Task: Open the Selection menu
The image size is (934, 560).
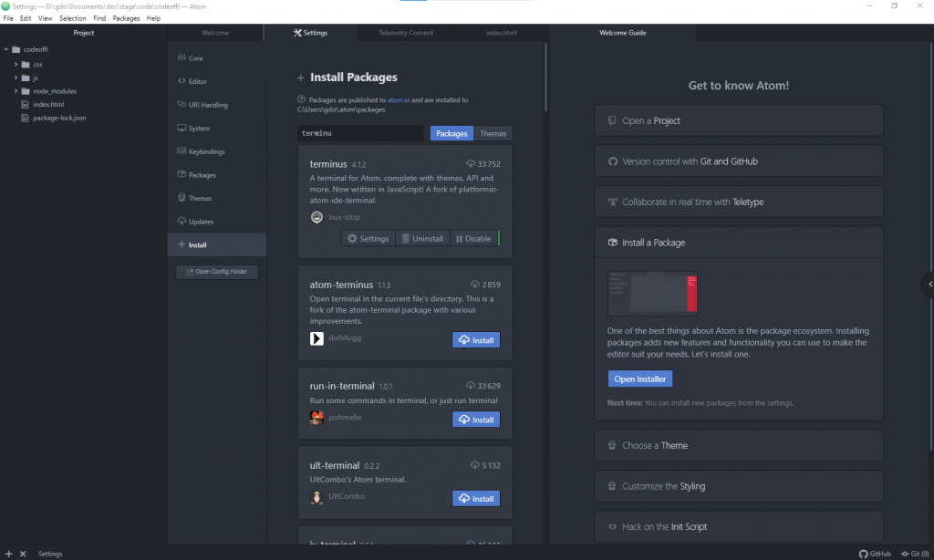Action: pos(73,18)
